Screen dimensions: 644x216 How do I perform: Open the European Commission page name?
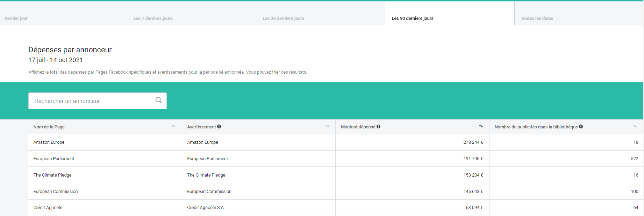[56, 192]
